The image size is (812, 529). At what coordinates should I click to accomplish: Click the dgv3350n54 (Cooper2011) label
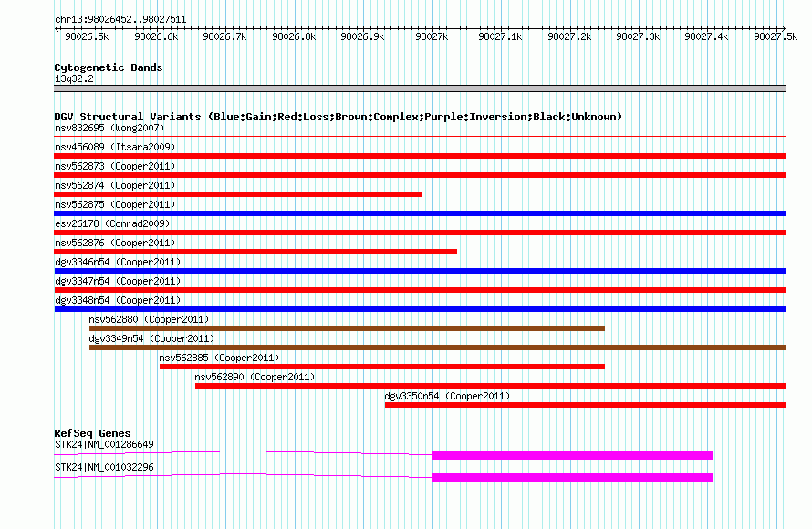(447, 396)
